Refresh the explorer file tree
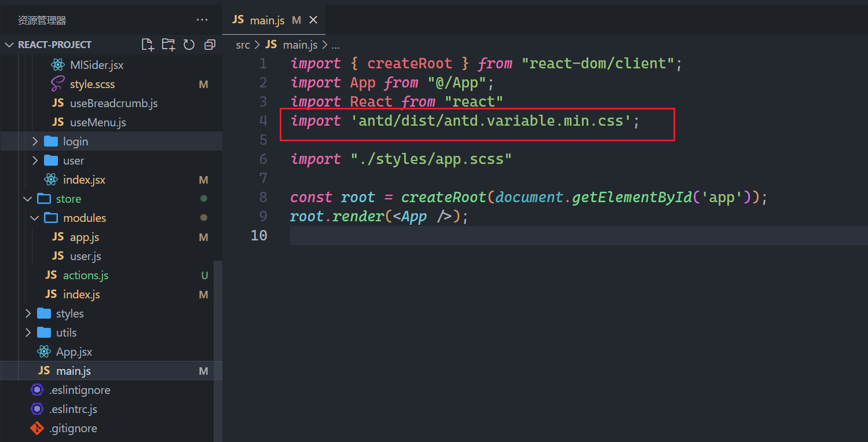 coord(189,45)
